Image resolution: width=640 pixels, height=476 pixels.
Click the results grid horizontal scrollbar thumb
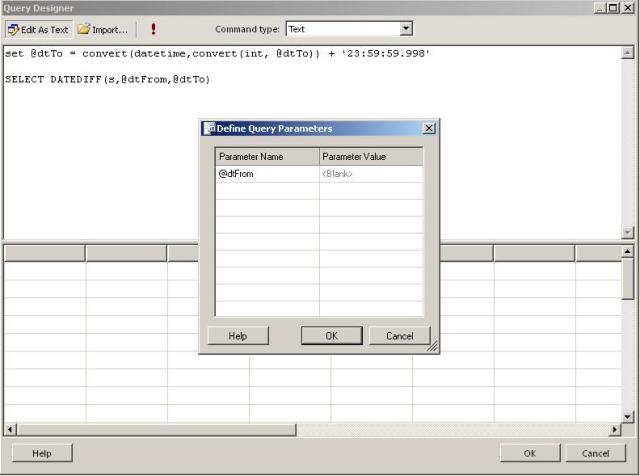click(156, 429)
